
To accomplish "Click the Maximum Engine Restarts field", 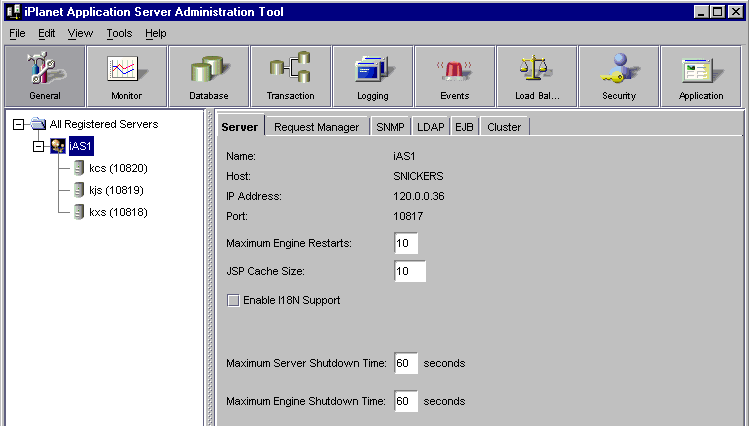I will pos(406,243).
